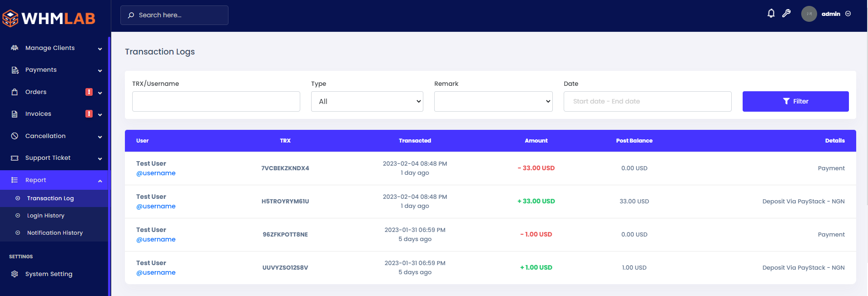Open the admin account dropdown arrow

(x=848, y=14)
